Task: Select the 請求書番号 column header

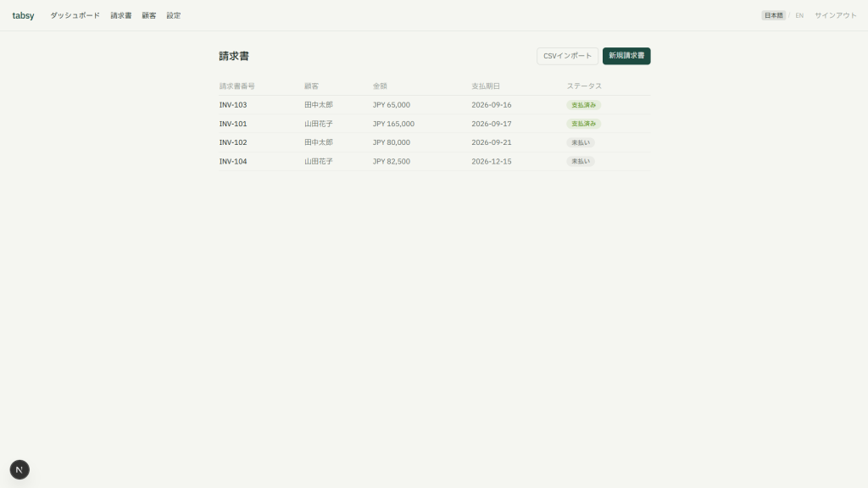Action: pyautogui.click(x=237, y=86)
